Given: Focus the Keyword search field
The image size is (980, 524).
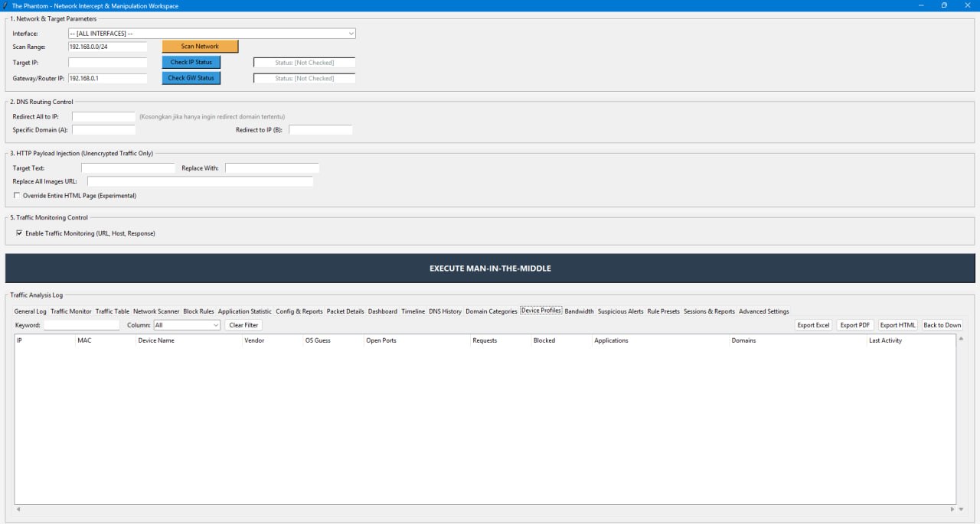Looking at the screenshot, I should coord(81,325).
